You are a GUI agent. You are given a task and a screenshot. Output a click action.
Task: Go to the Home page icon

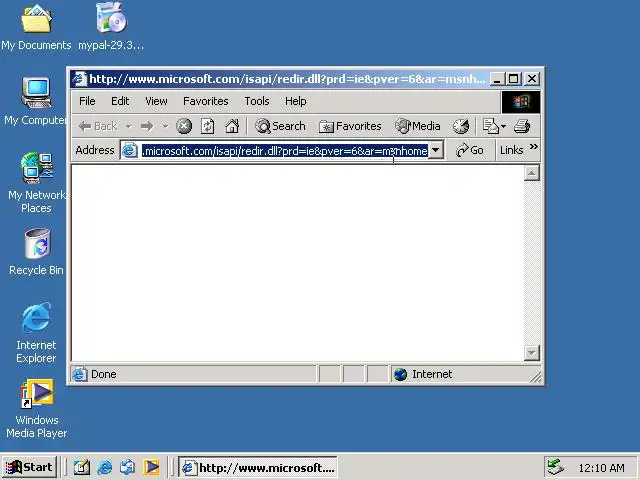232,126
